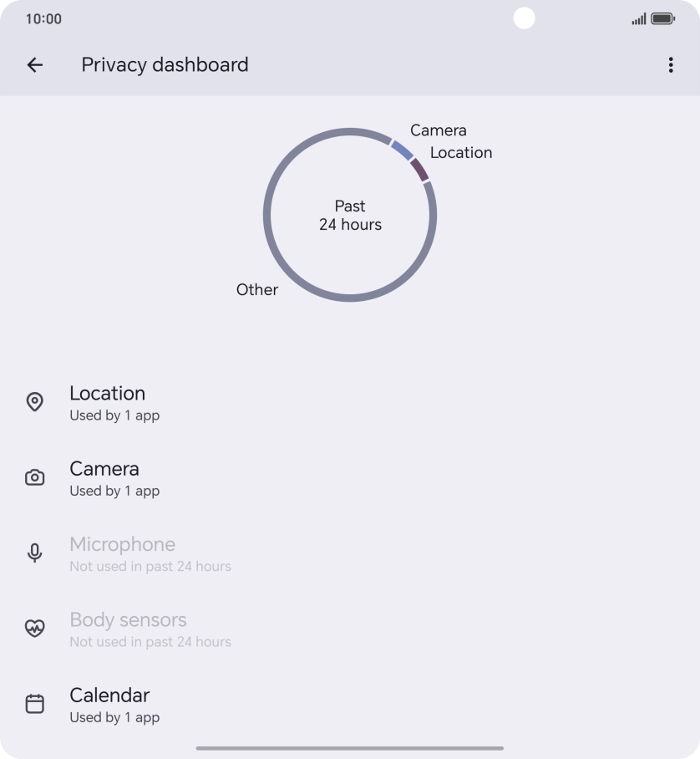Open the three-dot overflow menu
This screenshot has width=700, height=759.
click(x=670, y=64)
